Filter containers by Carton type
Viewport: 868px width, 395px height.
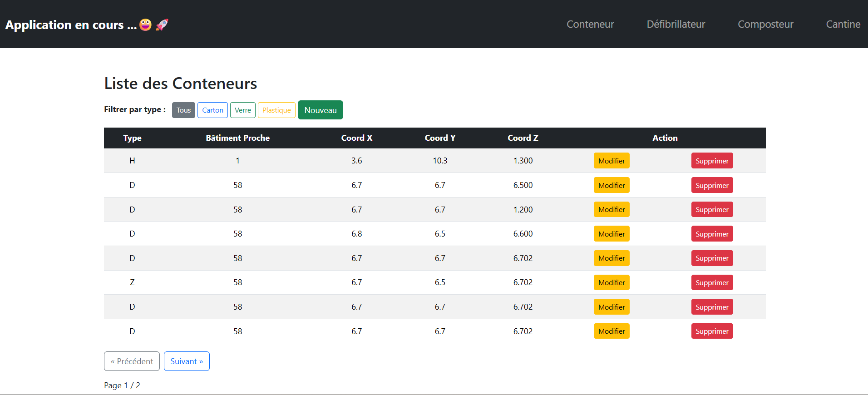(x=212, y=110)
